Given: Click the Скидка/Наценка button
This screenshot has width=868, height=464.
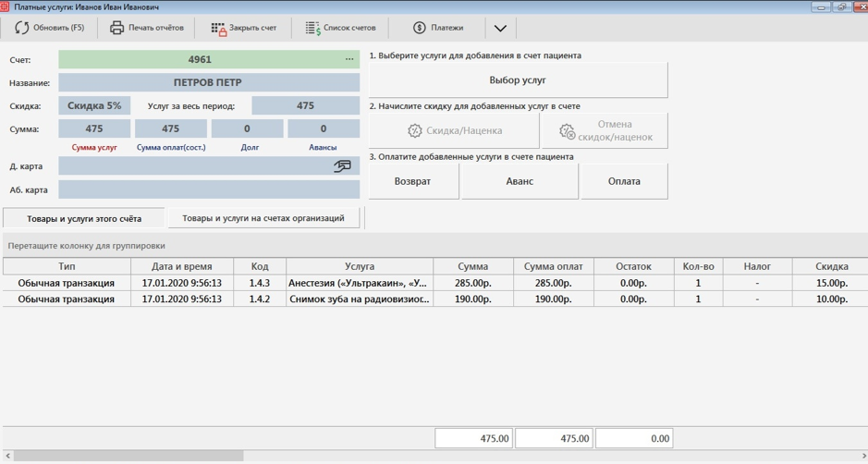Looking at the screenshot, I should [454, 130].
